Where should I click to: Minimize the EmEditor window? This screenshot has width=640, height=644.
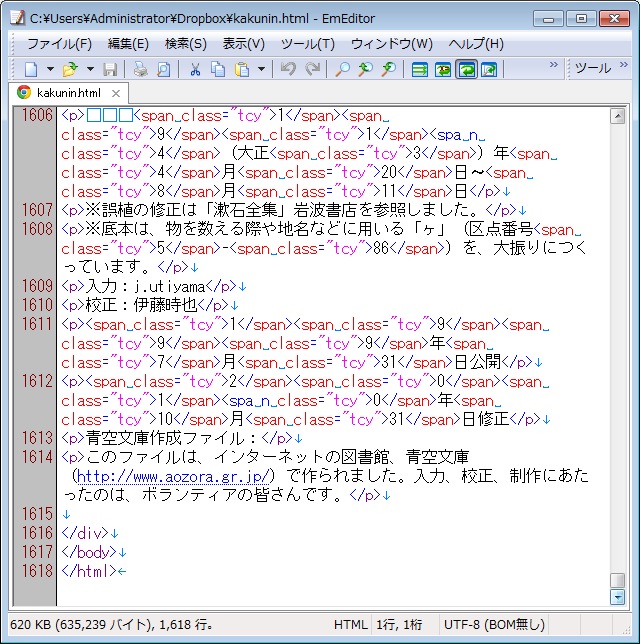pyautogui.click(x=548, y=19)
